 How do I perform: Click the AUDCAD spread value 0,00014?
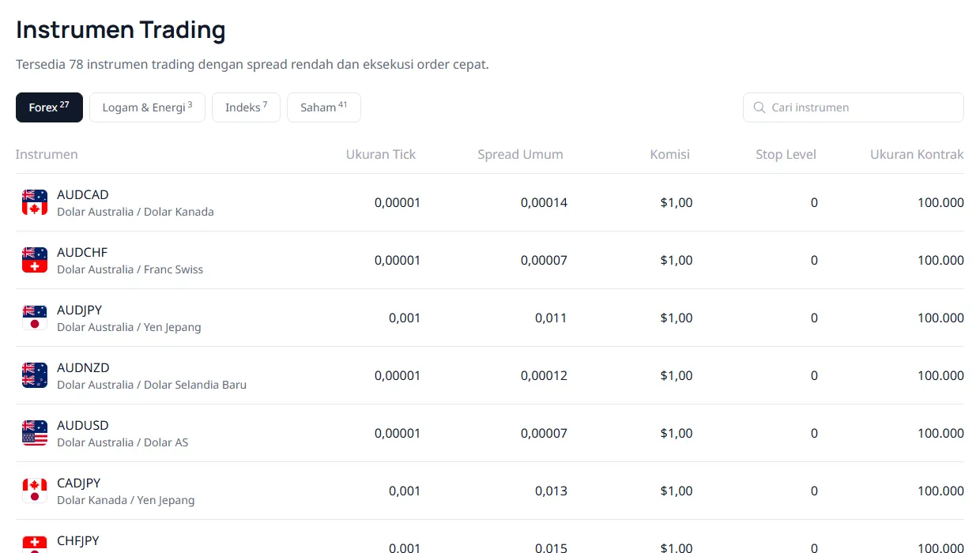pos(544,202)
